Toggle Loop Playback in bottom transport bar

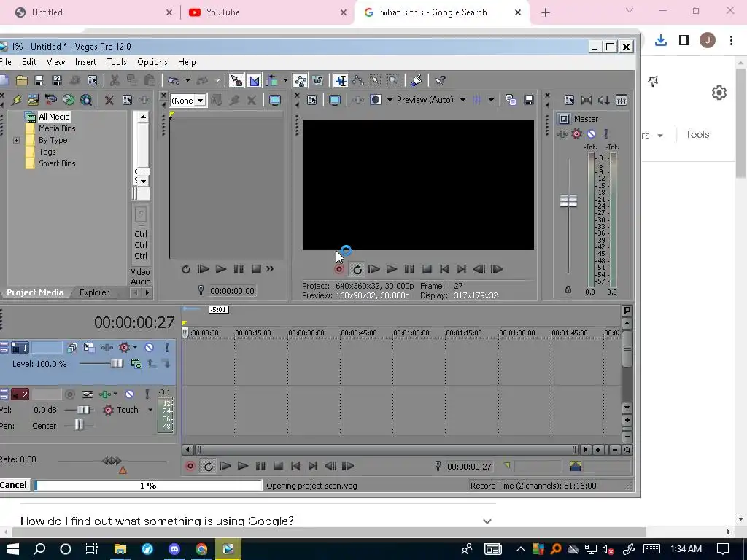(x=208, y=466)
